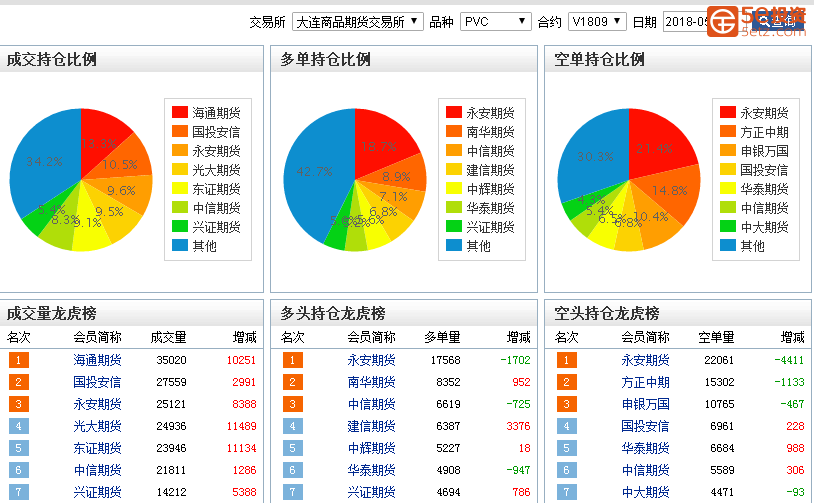The height and width of the screenshot is (503, 814).
Task: Click the red 永安期货 swatch in 多单持仓比例 legend
Action: [x=454, y=112]
